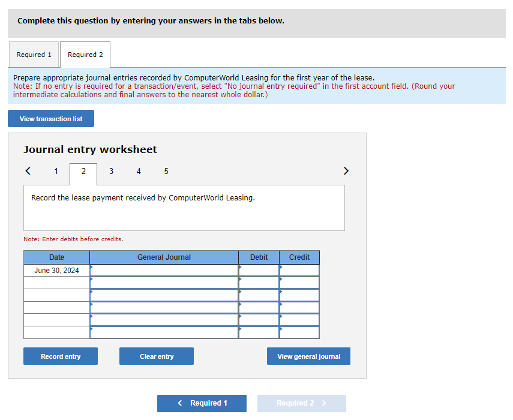Navigate back with bottom Required 1 button
The image size is (513, 420).
pyautogui.click(x=202, y=403)
